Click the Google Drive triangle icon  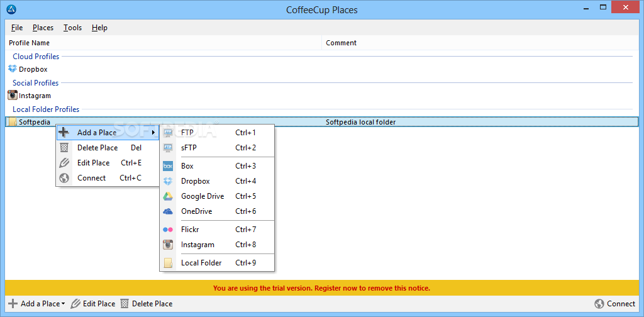pyautogui.click(x=168, y=196)
